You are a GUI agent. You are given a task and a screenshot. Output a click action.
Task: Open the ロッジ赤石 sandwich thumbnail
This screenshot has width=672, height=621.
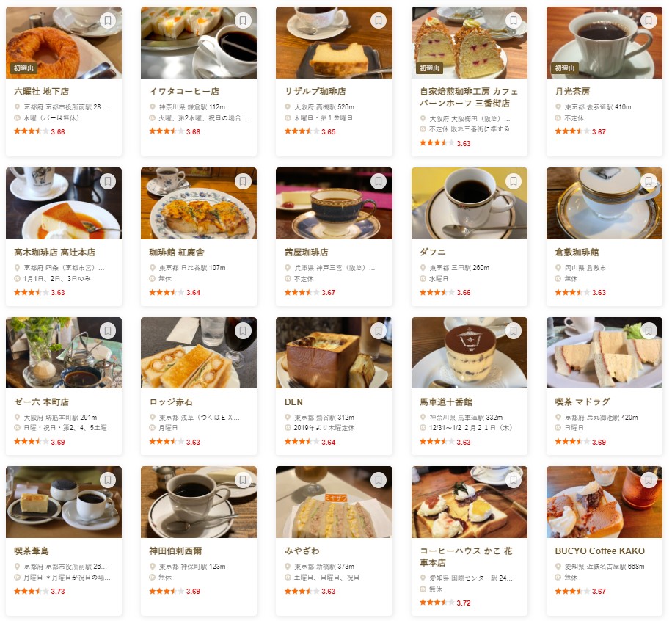pyautogui.click(x=199, y=352)
